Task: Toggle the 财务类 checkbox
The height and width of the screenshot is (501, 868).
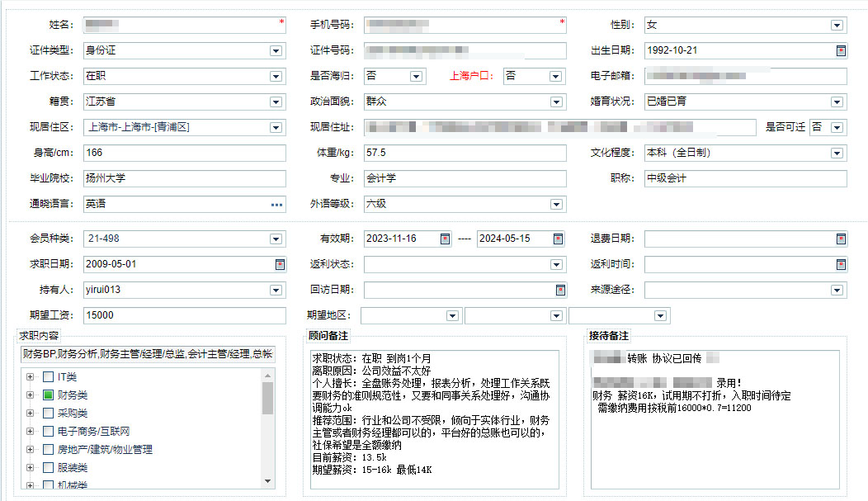Action: click(x=48, y=395)
